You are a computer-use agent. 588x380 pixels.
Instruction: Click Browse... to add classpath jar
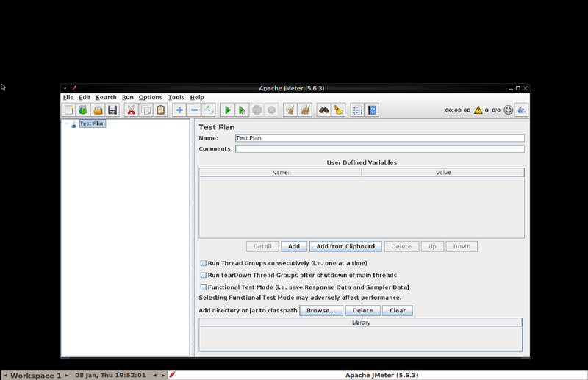pyautogui.click(x=321, y=311)
